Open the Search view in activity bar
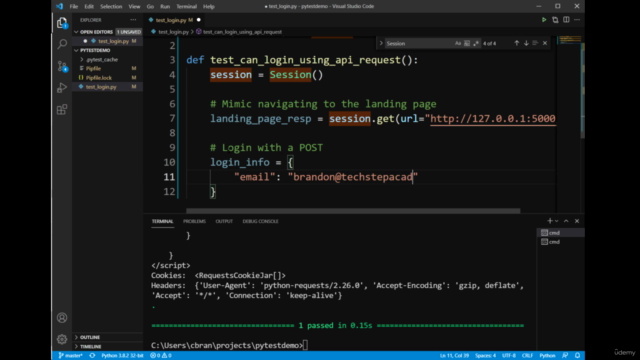This screenshot has height=360, width=640. coord(62,44)
